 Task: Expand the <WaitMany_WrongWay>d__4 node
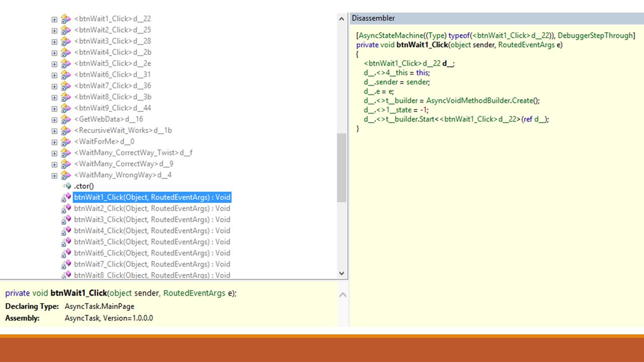click(x=54, y=175)
